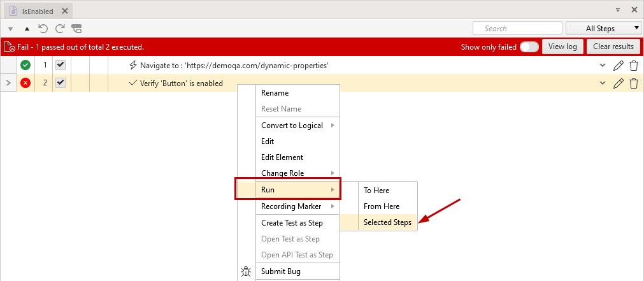The image size is (644, 281).
Task: Close the panel with top-right X
Action: (634, 10)
